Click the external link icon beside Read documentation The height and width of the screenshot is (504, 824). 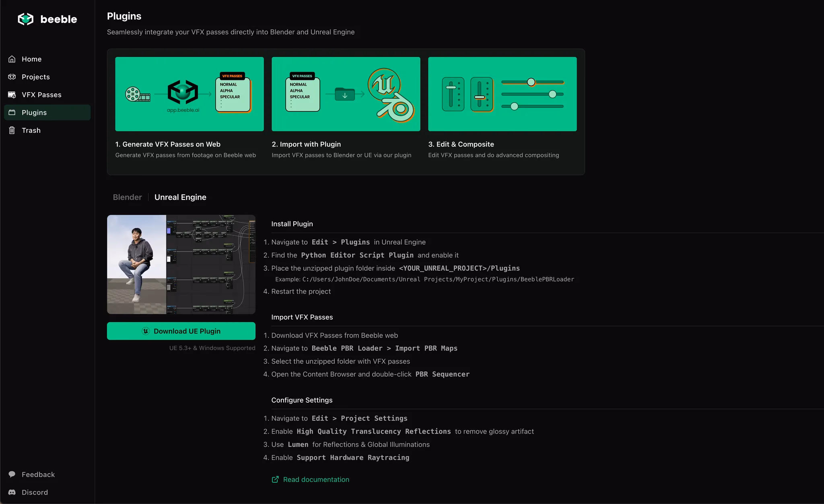tap(275, 479)
